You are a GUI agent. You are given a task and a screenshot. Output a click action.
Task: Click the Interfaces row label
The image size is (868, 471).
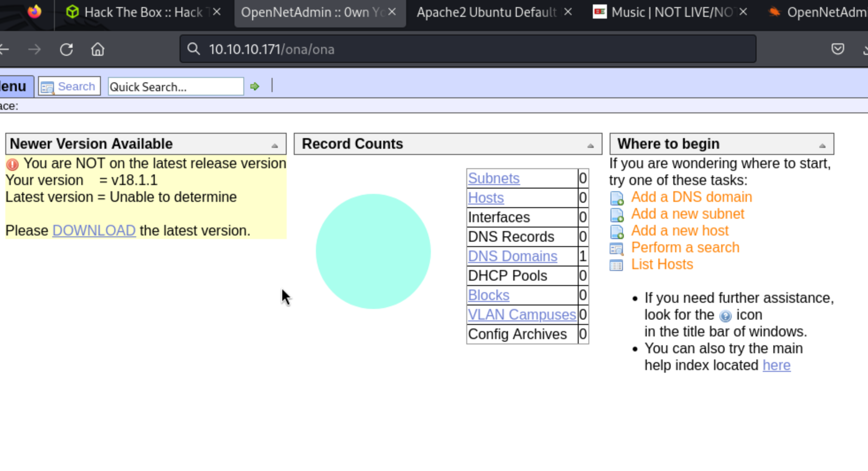click(x=499, y=217)
